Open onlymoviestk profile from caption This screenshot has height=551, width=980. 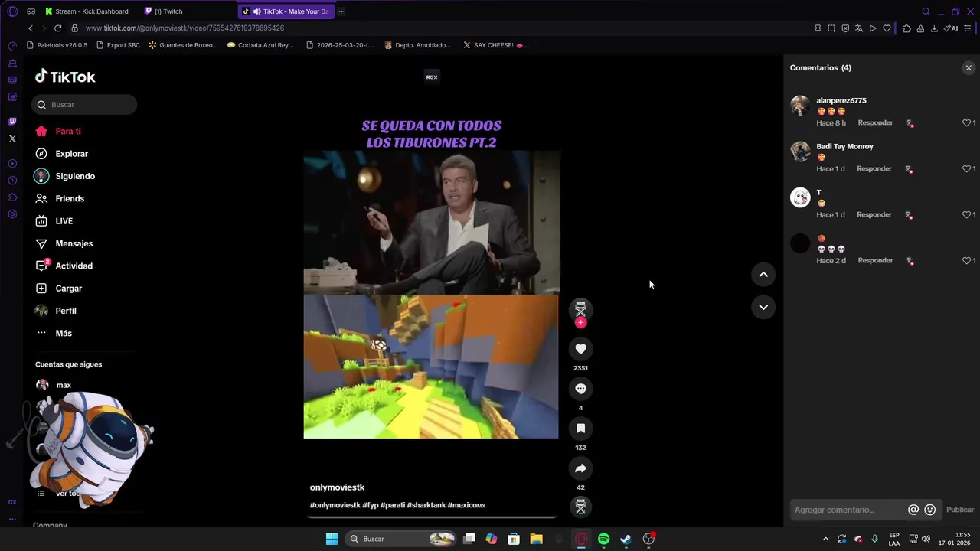(337, 487)
